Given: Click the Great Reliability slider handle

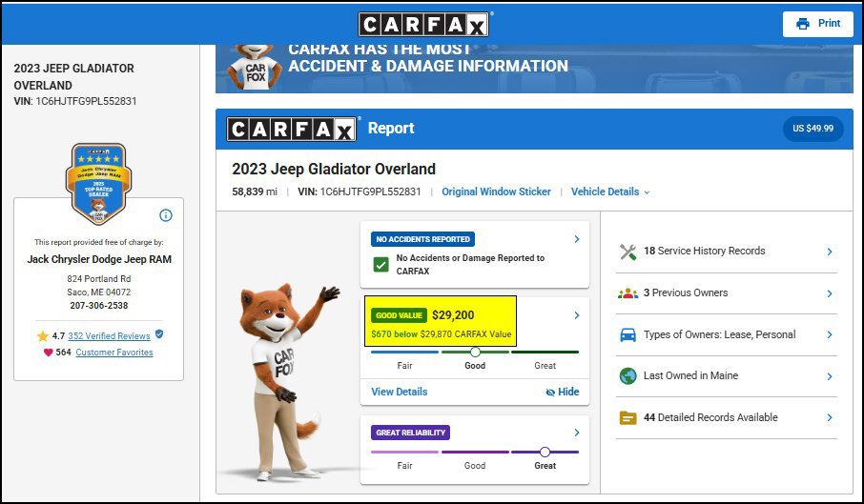Looking at the screenshot, I should click(x=545, y=453).
